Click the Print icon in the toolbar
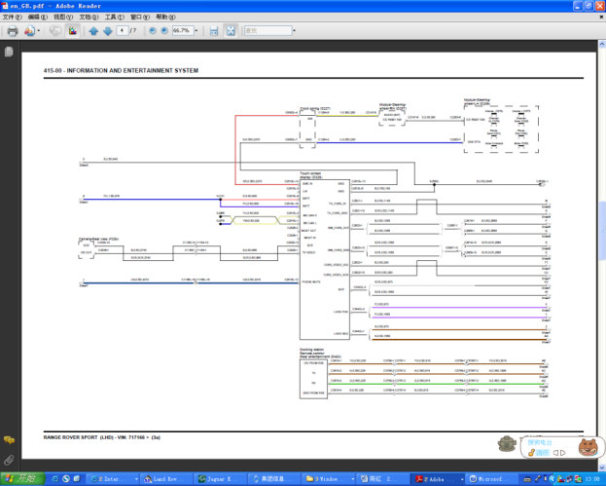606x486 pixels. pos(12,31)
